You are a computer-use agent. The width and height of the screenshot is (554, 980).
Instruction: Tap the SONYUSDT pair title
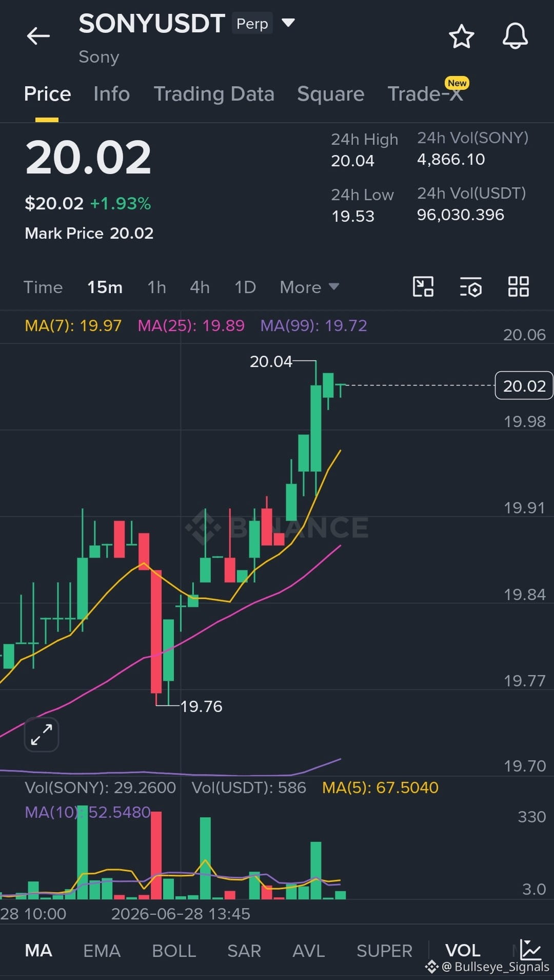[152, 24]
